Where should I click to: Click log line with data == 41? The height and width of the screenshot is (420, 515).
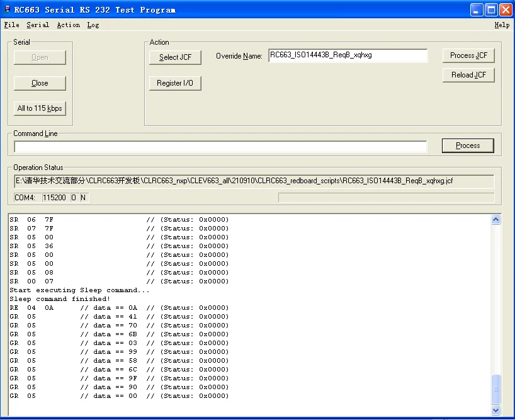[x=119, y=317]
